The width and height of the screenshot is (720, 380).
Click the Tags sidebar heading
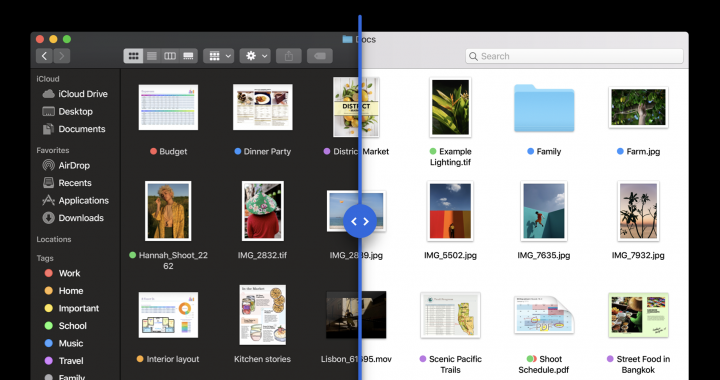point(45,258)
